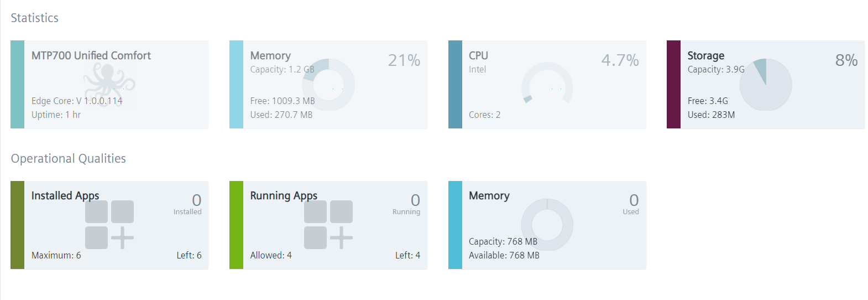
Task: Click the Operational Qualities section heading
Action: 69,158
